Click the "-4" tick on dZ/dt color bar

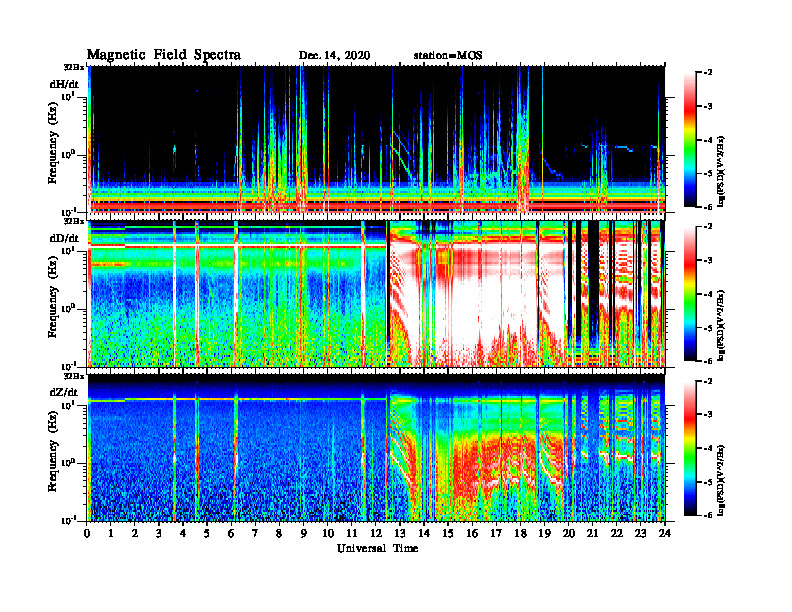click(x=708, y=448)
